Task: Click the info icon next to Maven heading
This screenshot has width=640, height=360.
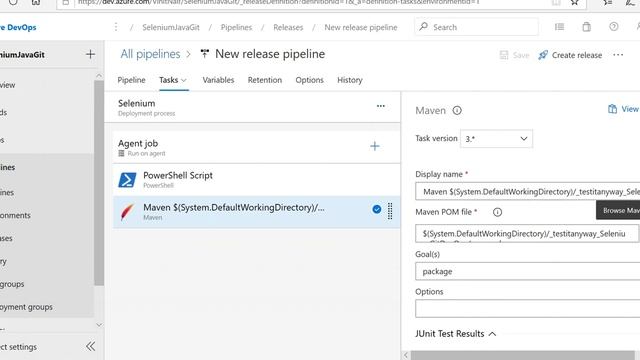Action: (457, 111)
